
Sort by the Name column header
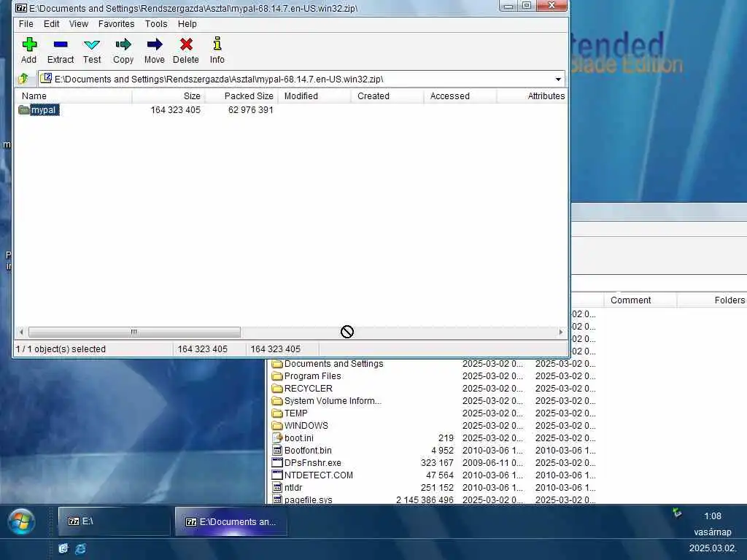(74, 96)
